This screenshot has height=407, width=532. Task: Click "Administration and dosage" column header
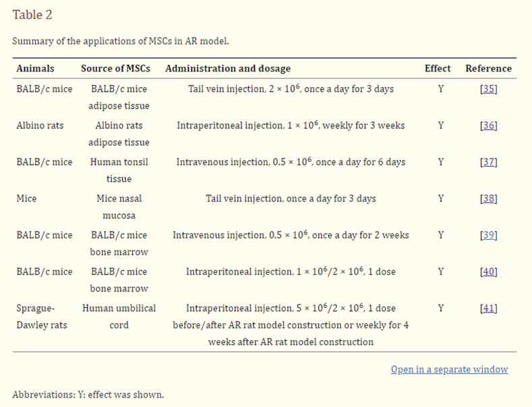(x=228, y=68)
